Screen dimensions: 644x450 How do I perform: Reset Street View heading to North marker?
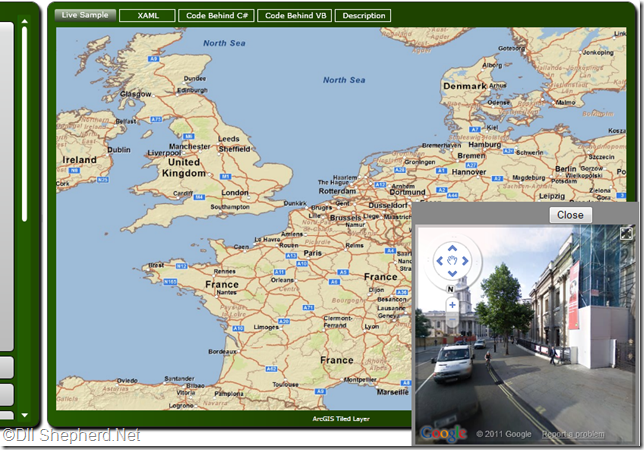point(451,289)
